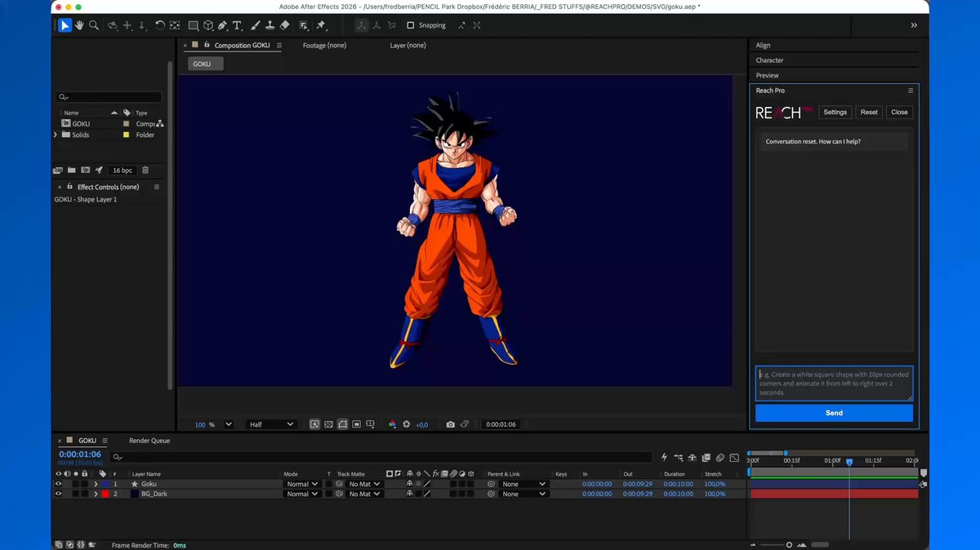
Task: Open the Half resolution dropdown
Action: tap(271, 424)
